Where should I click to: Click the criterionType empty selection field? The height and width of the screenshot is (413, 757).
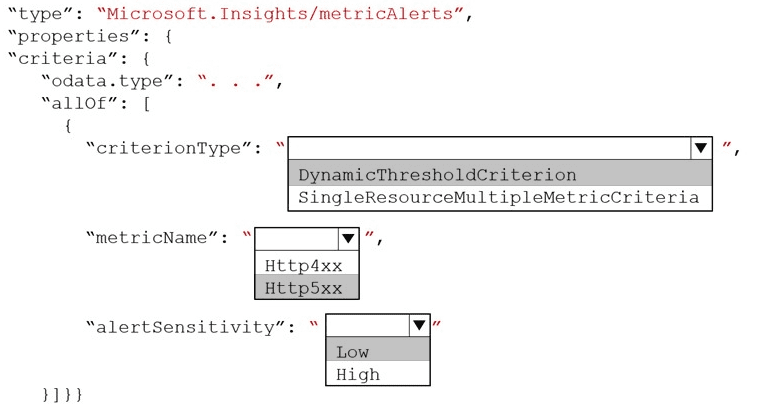(490, 148)
